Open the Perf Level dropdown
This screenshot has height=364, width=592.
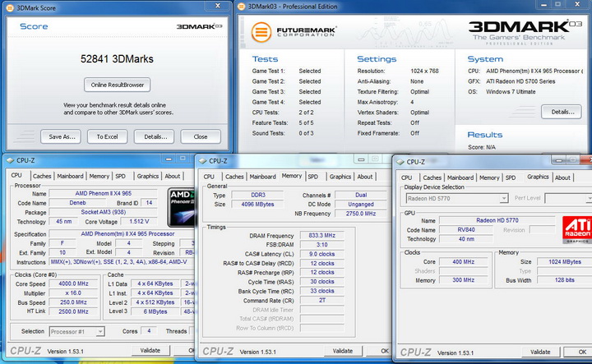[568, 198]
